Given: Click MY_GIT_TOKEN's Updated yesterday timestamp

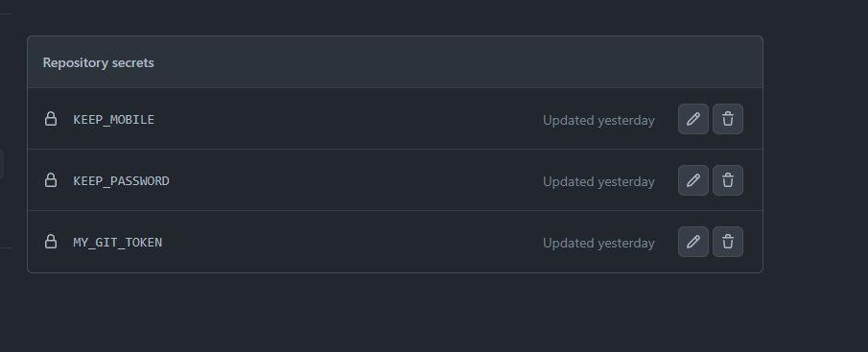Looking at the screenshot, I should pos(598,243).
